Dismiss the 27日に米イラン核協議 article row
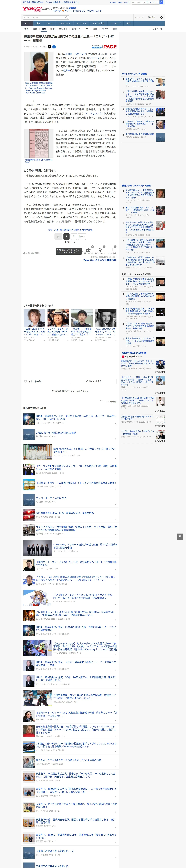Screen dimensions: 186x868 tap(115, 439)
